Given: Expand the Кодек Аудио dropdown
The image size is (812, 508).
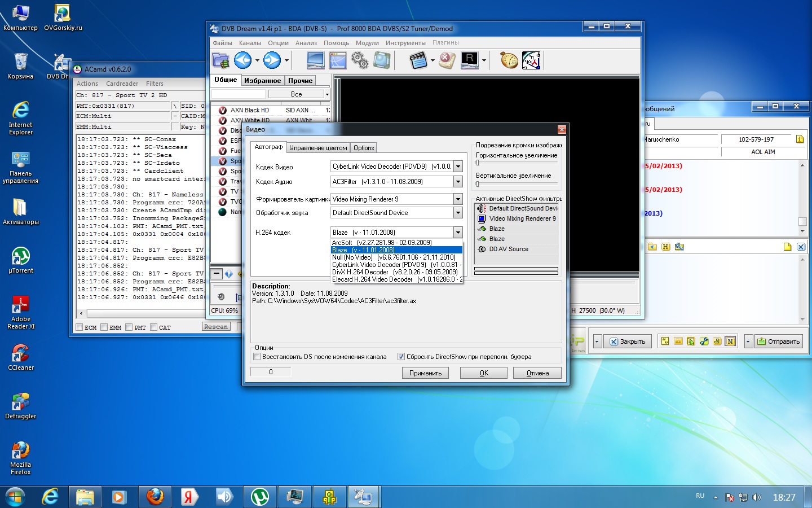Looking at the screenshot, I should pos(458,182).
